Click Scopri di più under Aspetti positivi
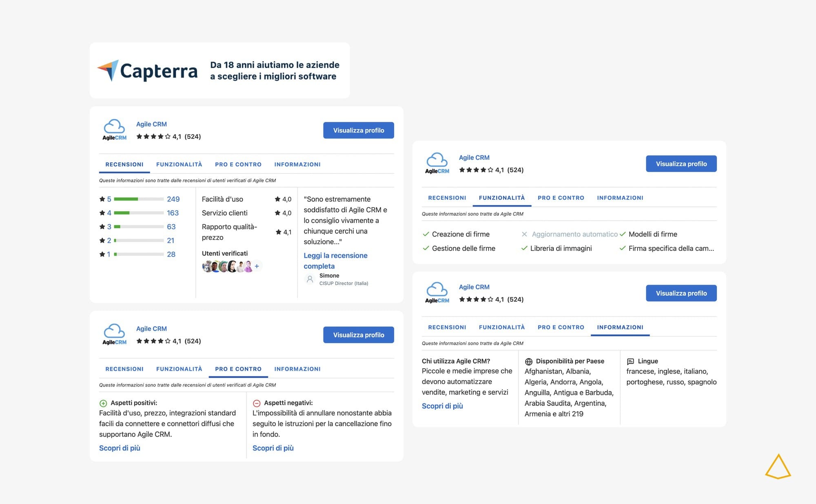The height and width of the screenshot is (504, 816). 120,448
